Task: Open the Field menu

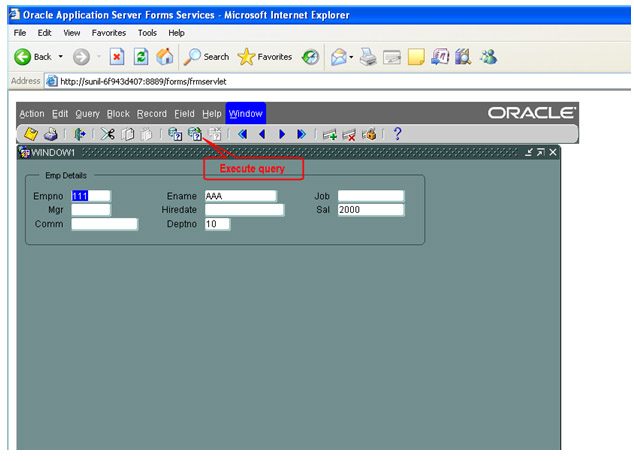Action: click(x=184, y=114)
